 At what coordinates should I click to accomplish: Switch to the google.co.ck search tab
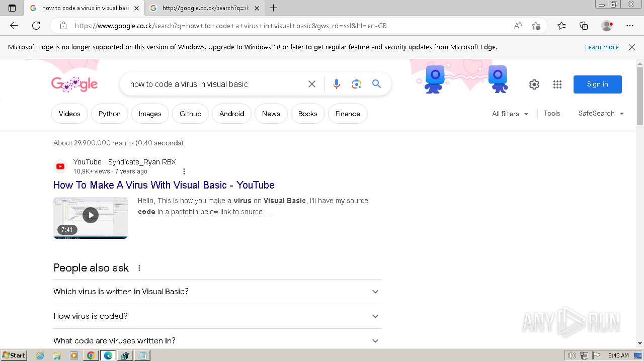click(x=205, y=8)
